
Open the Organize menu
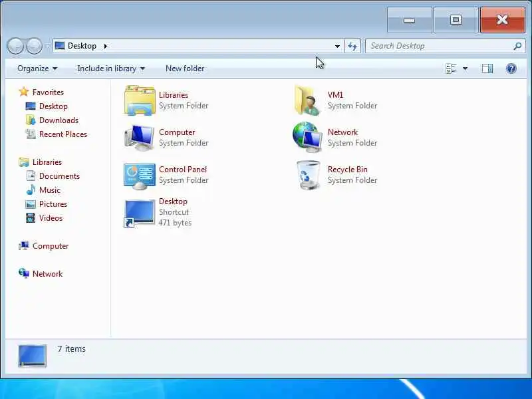click(37, 68)
